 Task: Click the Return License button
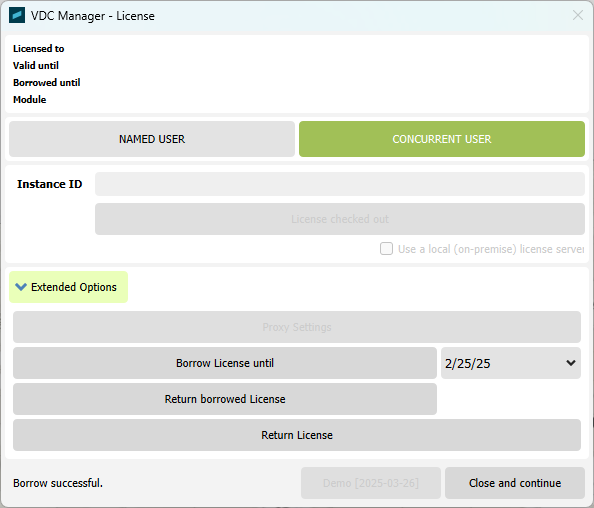(297, 435)
